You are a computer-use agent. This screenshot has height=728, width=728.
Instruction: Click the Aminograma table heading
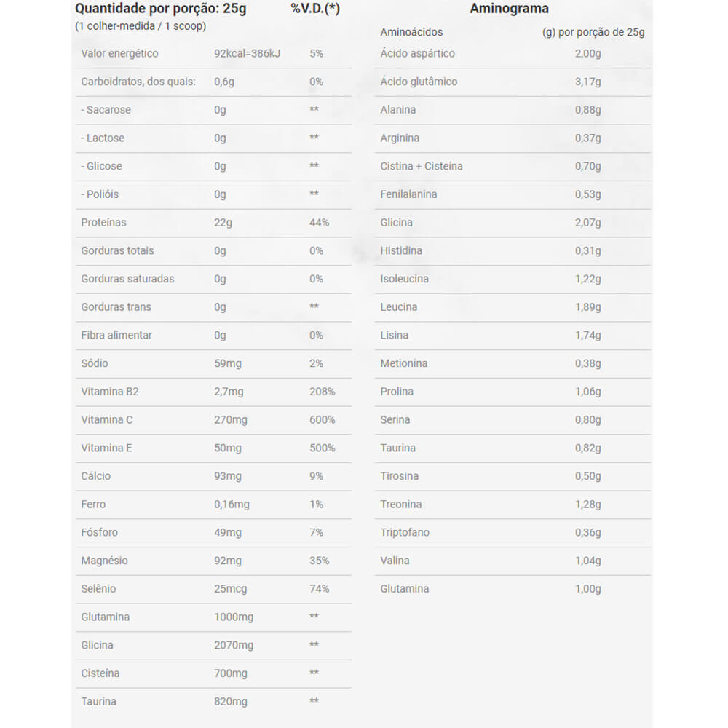click(x=509, y=9)
